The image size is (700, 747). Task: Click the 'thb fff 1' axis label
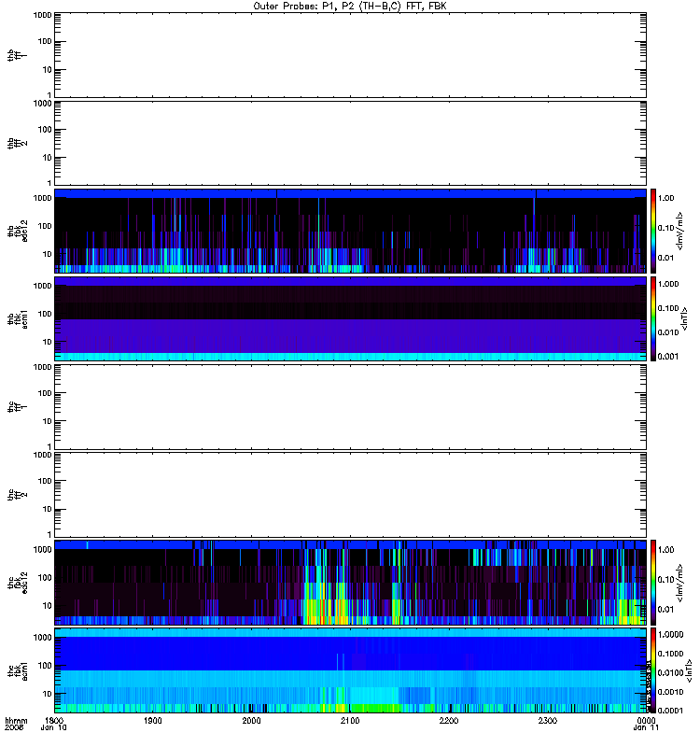click(x=18, y=55)
